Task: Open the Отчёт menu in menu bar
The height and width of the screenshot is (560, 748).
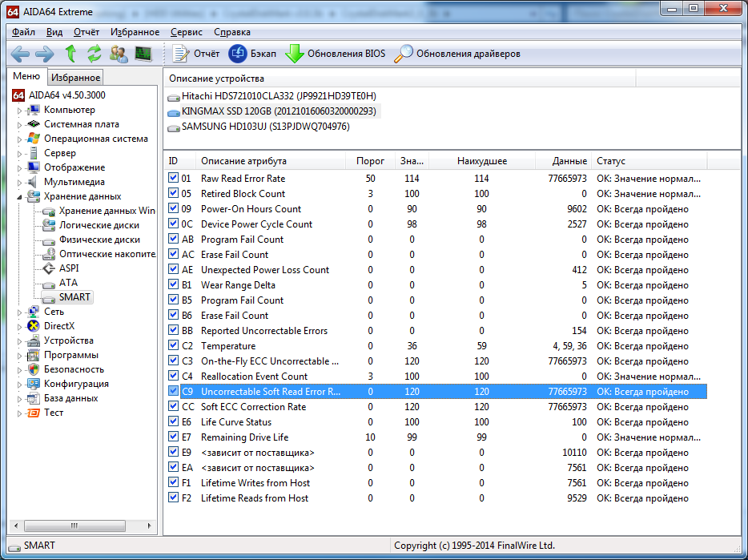Action: click(86, 32)
